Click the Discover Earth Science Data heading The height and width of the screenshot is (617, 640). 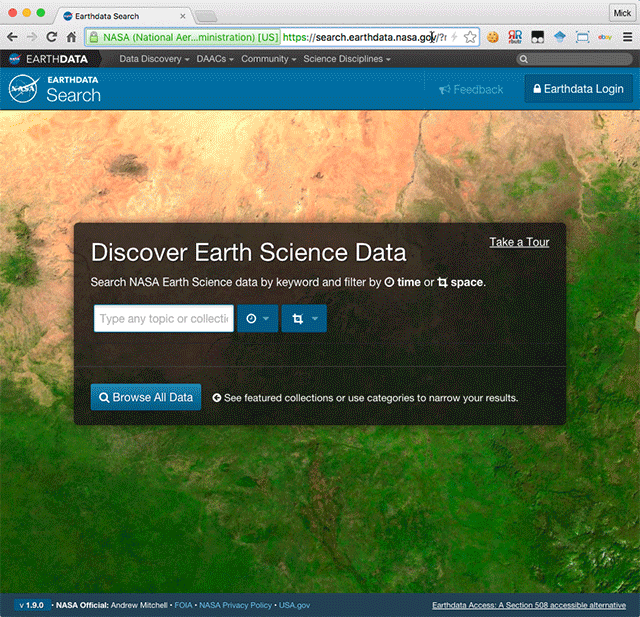[x=249, y=252]
